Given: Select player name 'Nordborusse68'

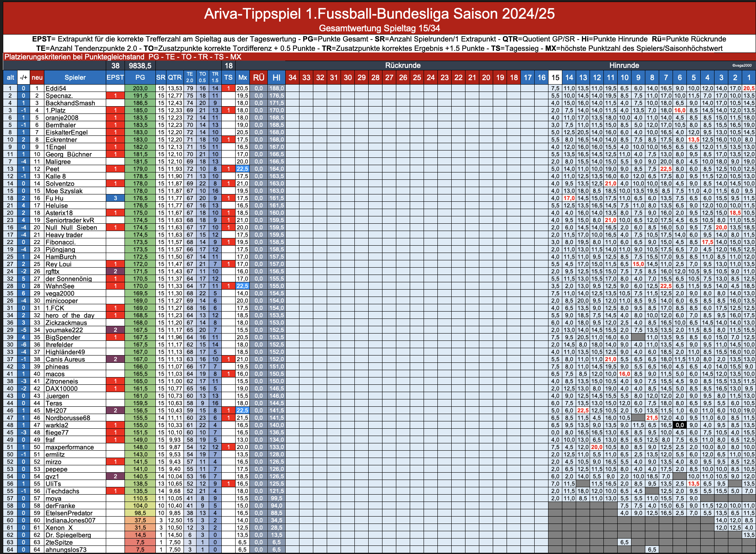Looking at the screenshot, I should click(68, 418).
